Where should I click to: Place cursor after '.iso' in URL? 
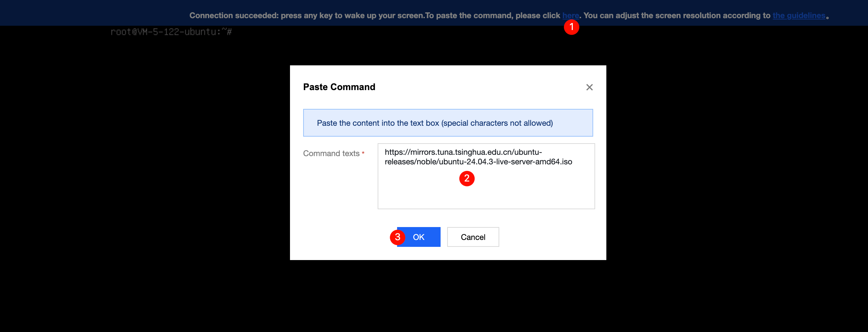click(572, 162)
